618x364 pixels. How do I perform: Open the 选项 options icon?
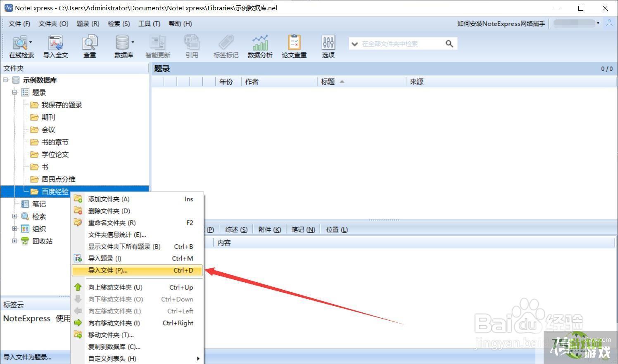(x=328, y=46)
